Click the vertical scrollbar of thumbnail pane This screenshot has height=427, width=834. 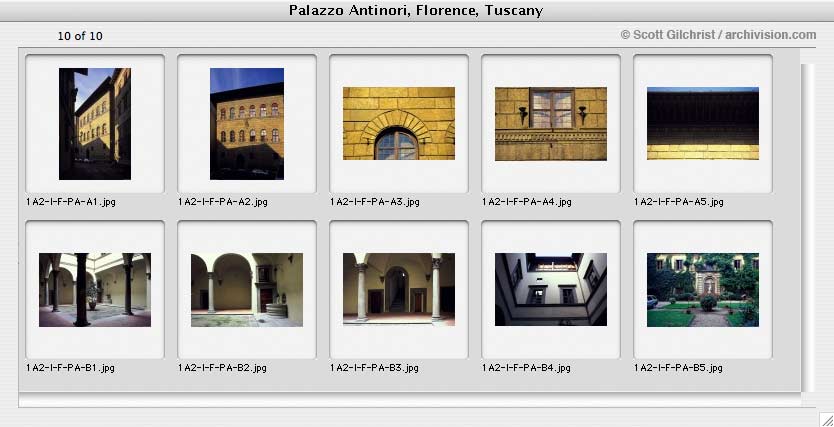(807, 228)
